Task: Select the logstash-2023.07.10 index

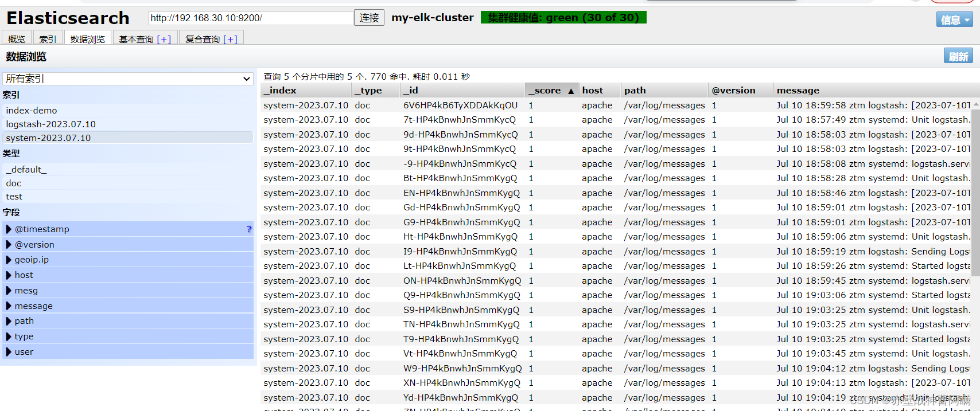Action: click(127, 124)
